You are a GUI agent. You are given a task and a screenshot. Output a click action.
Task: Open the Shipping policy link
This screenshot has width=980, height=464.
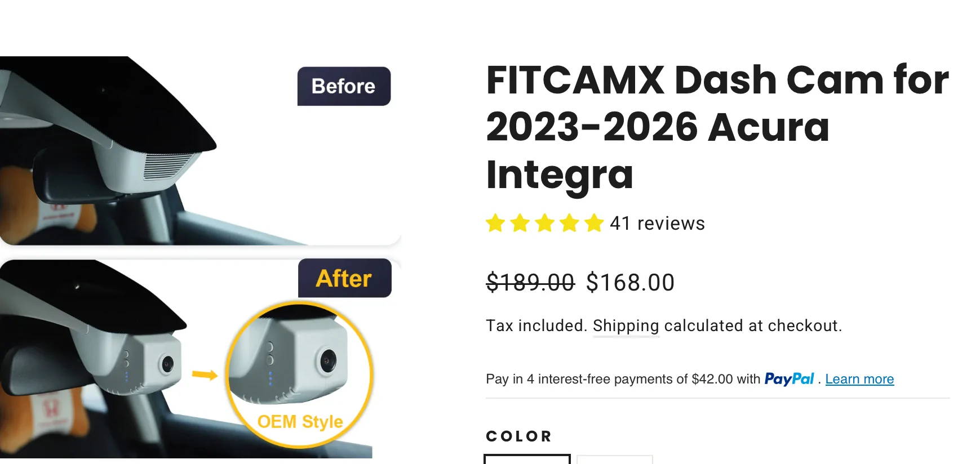(626, 325)
